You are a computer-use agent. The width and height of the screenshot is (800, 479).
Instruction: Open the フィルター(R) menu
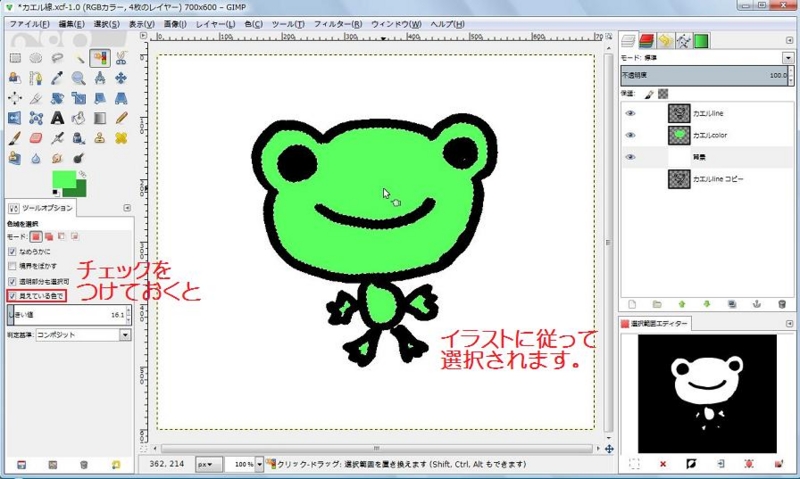click(338, 24)
